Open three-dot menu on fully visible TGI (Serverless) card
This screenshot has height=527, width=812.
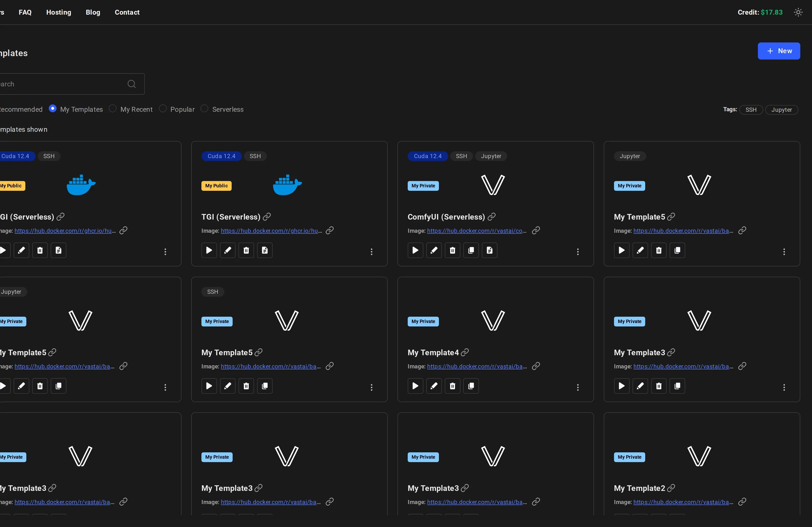coord(372,252)
